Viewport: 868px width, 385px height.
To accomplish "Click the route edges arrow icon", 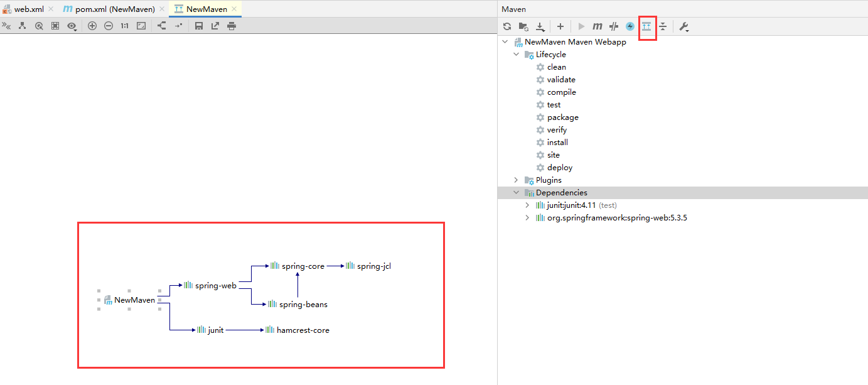I will (x=178, y=26).
